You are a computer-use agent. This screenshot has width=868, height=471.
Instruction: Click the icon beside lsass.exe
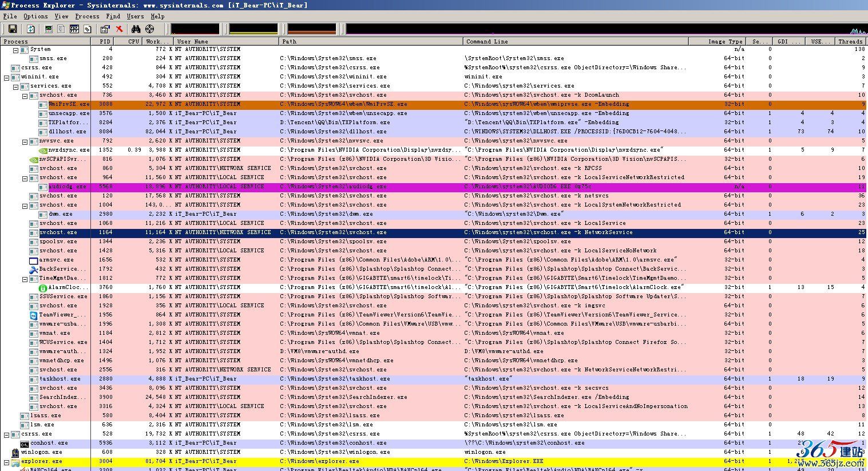coord(25,415)
